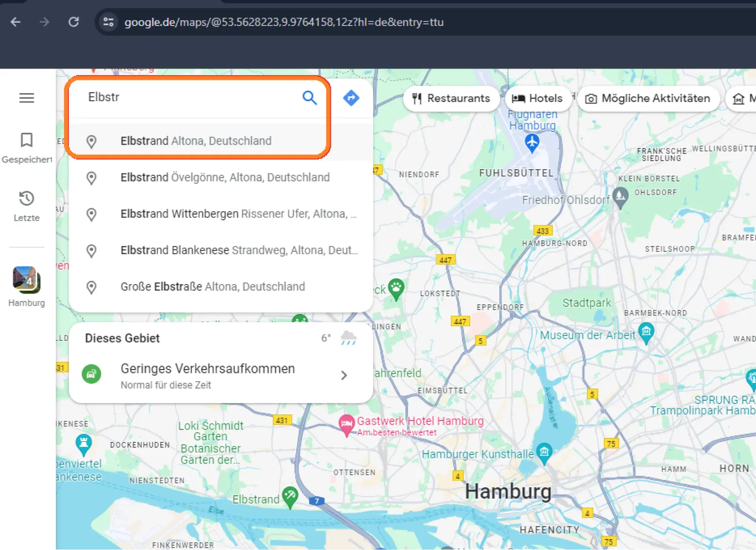This screenshot has width=756, height=550.
Task: Click the OTTENSEN district label
Action: (x=354, y=473)
